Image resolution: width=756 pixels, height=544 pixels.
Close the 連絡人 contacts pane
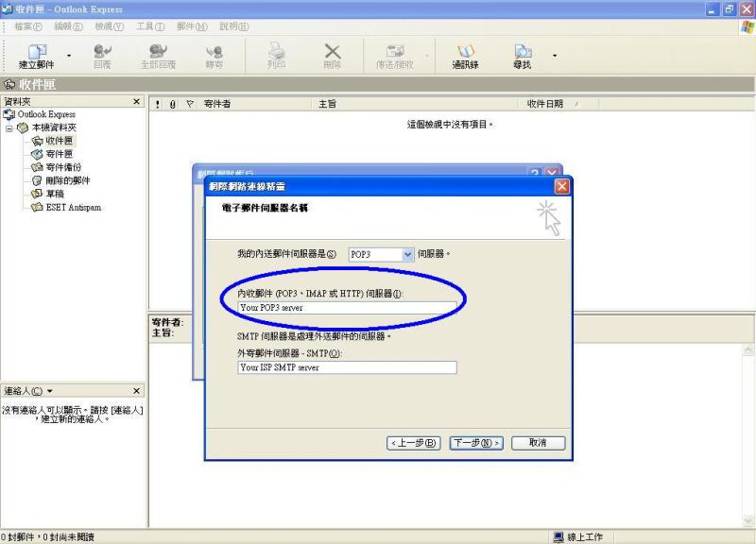click(x=136, y=391)
